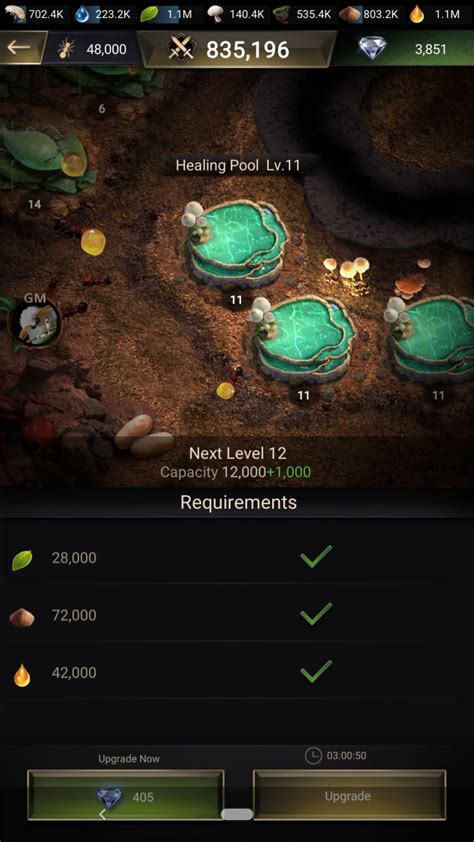
Task: Click the Upgrade button
Action: tap(349, 795)
